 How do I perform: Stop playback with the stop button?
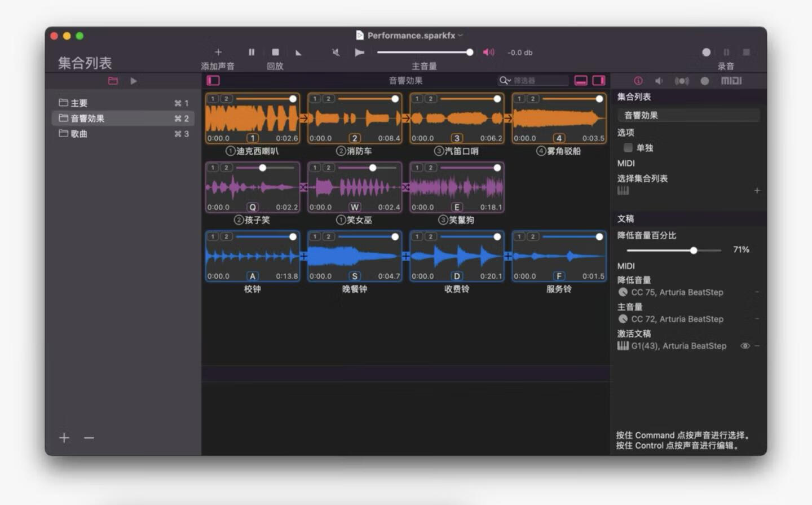click(x=275, y=52)
